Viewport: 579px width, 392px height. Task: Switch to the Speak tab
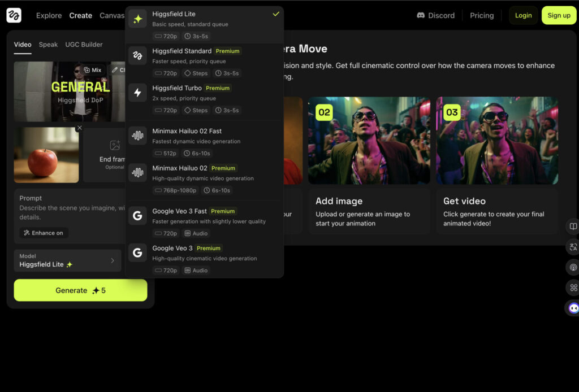tap(48, 45)
